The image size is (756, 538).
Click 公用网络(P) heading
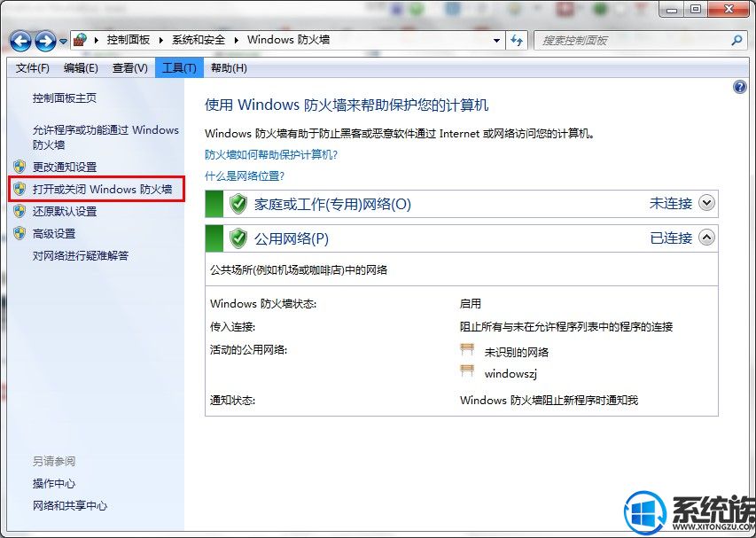pos(292,239)
